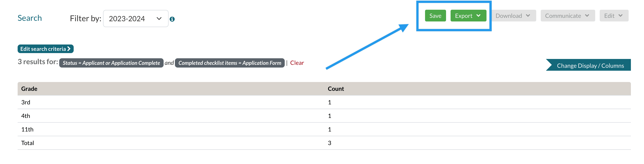Select the Status filter criteria tag
This screenshot has width=644, height=164.
click(111, 63)
